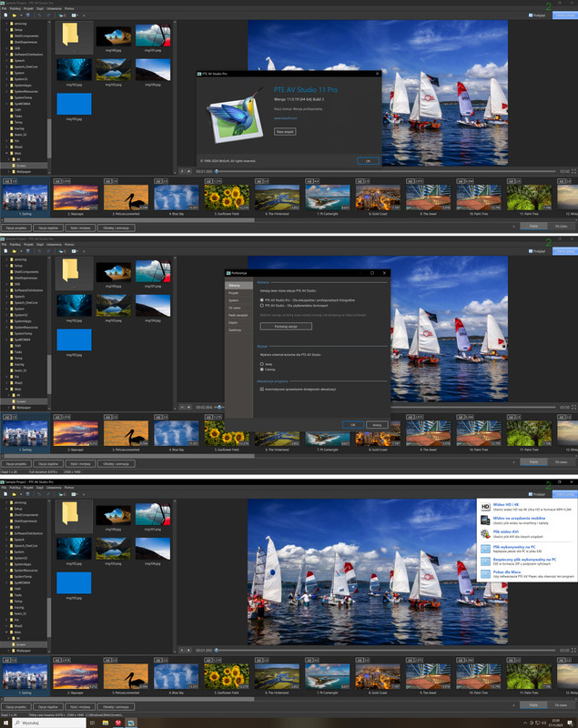Click the drive C icon in window with publish menu
Viewport: 578px width, 728px height.
62,494
